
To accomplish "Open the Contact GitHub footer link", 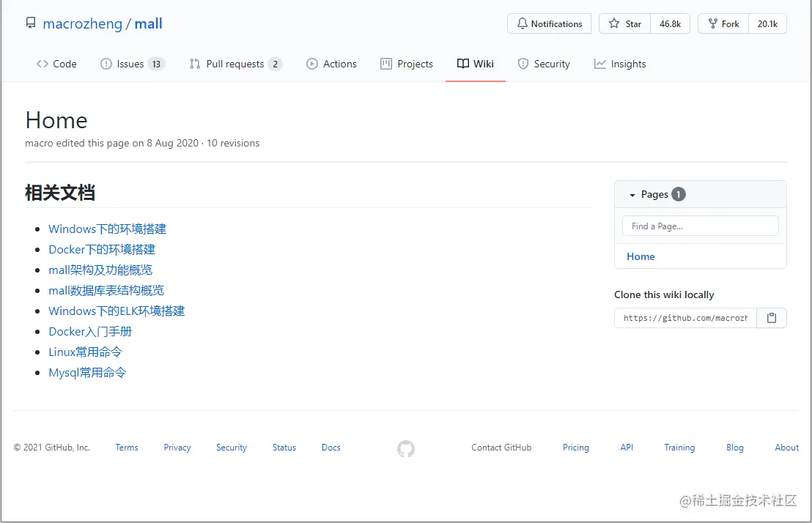I will [x=501, y=448].
